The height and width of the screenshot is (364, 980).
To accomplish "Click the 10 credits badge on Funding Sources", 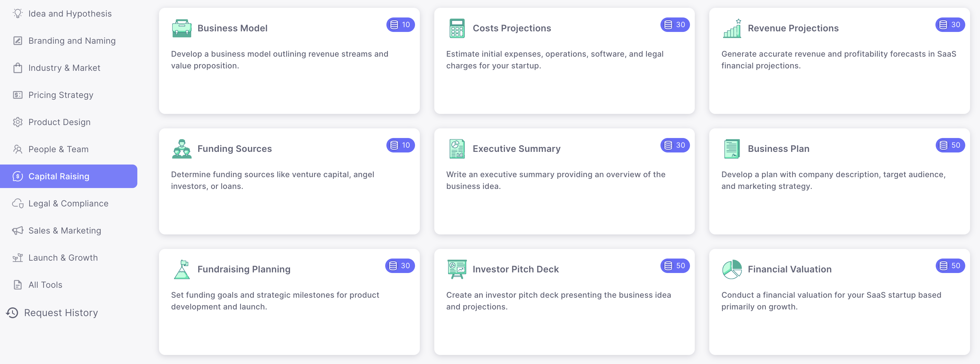I will 400,145.
